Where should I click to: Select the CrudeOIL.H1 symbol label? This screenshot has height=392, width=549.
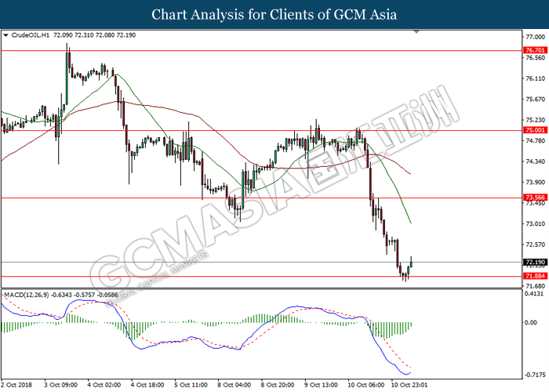coord(31,35)
